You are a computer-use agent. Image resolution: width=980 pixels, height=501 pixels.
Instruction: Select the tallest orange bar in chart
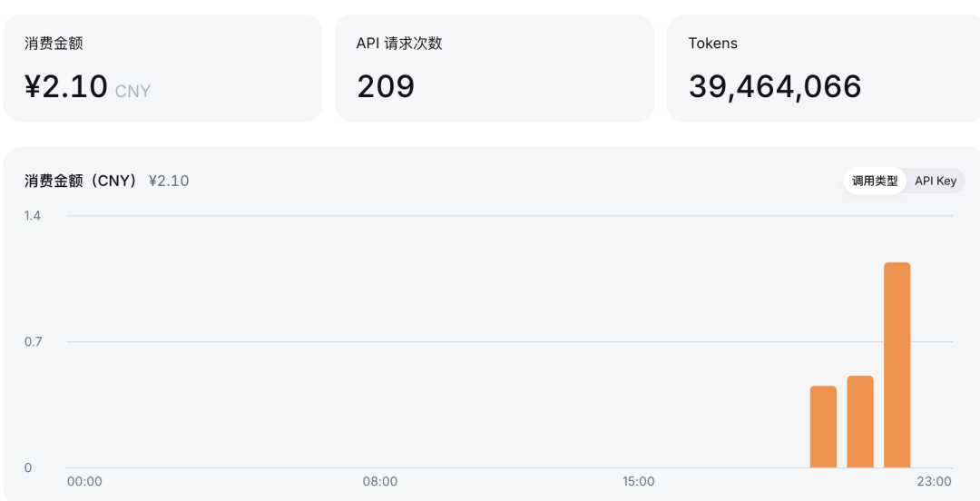(897, 365)
